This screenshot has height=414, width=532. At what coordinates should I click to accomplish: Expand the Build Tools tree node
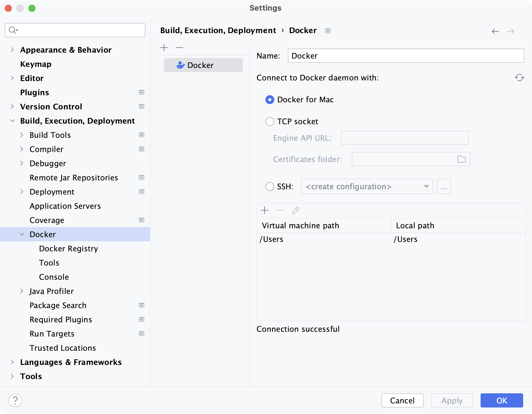(22, 135)
